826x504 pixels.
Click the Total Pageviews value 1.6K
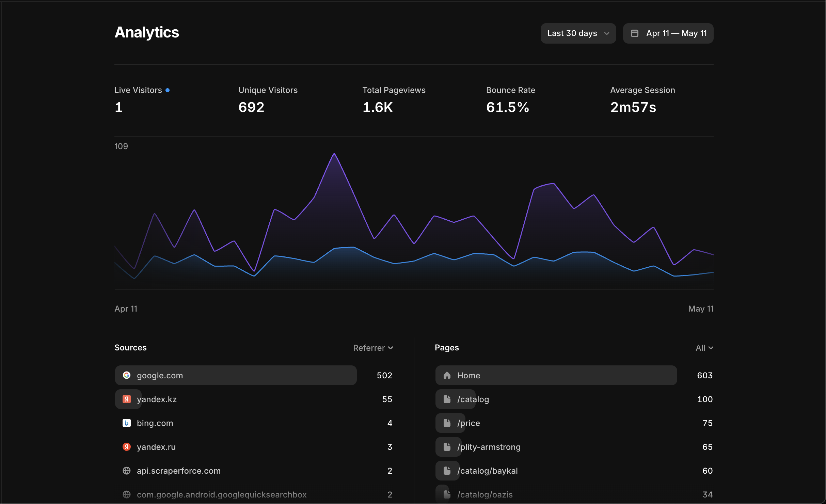point(378,107)
